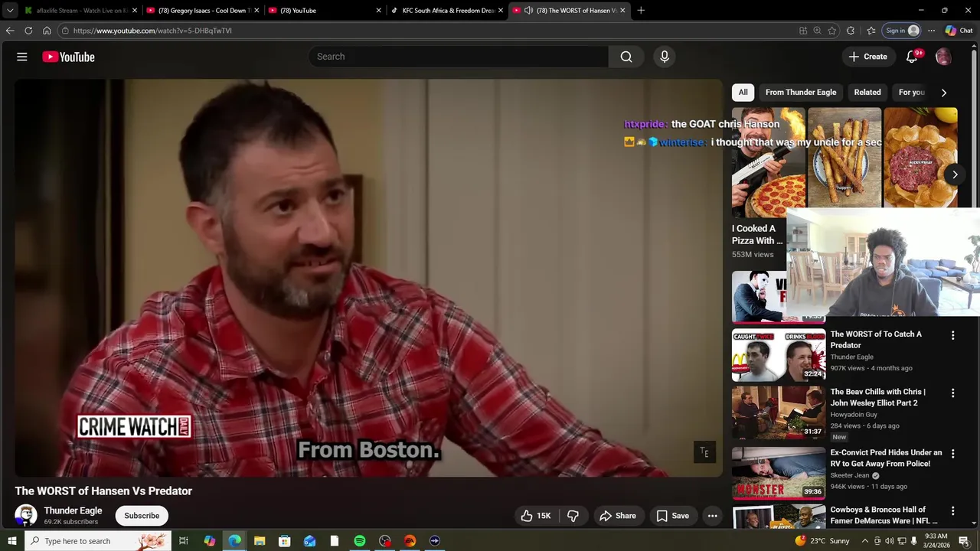Go to the YouTube home logo
The height and width of the screenshot is (551, 980).
pos(68,57)
